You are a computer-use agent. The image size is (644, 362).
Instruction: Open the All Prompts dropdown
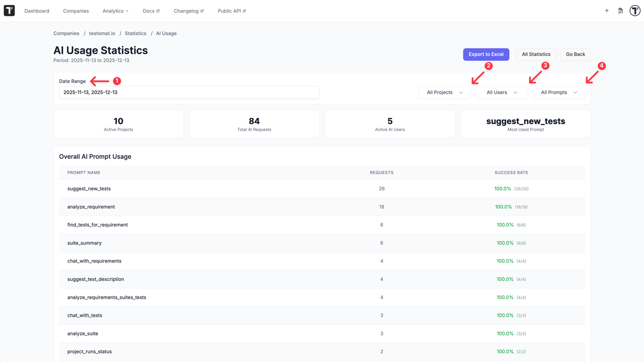(x=559, y=92)
